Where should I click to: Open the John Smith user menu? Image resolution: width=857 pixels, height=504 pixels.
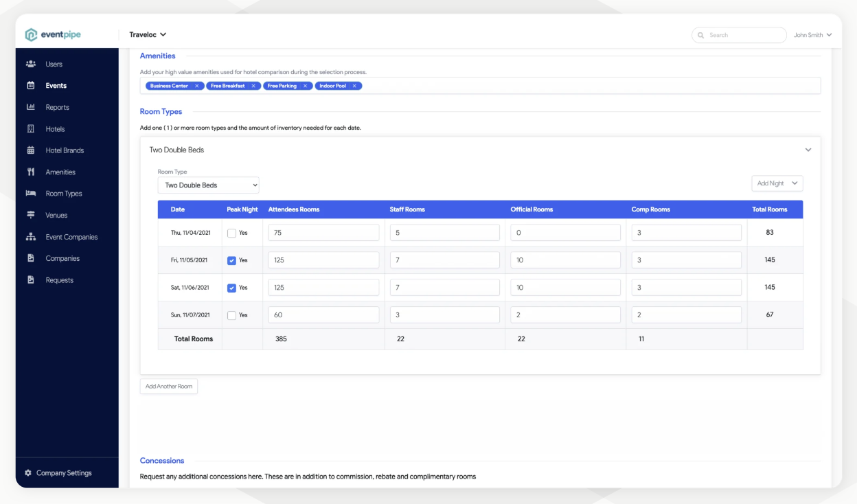(x=812, y=35)
